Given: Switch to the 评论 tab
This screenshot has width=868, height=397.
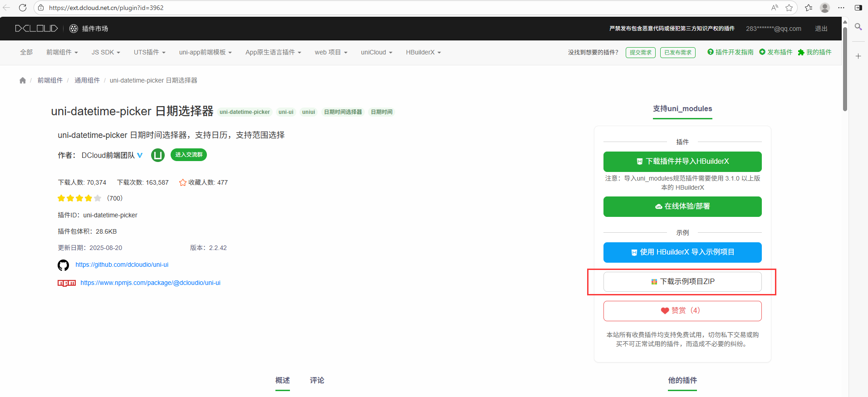Looking at the screenshot, I should [x=317, y=380].
